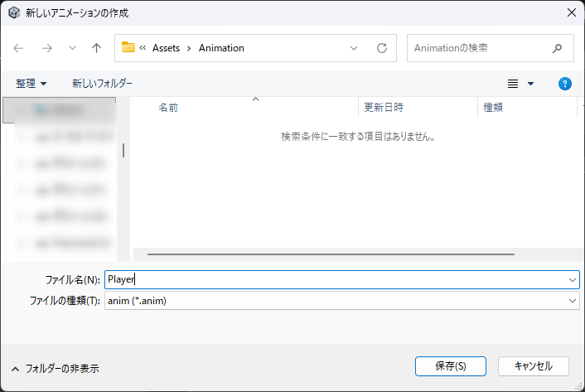Expand the view options dropdown arrow
Viewport: 585px width, 392px height.
point(530,84)
